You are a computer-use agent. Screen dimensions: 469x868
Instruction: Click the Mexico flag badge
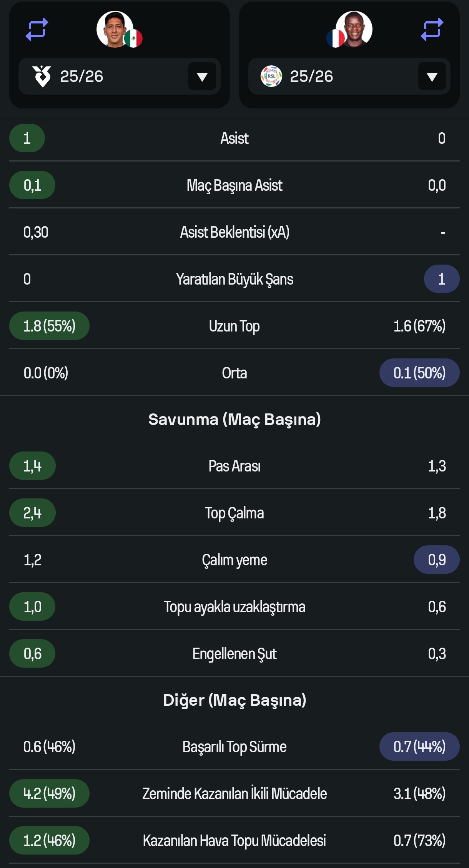(133, 38)
